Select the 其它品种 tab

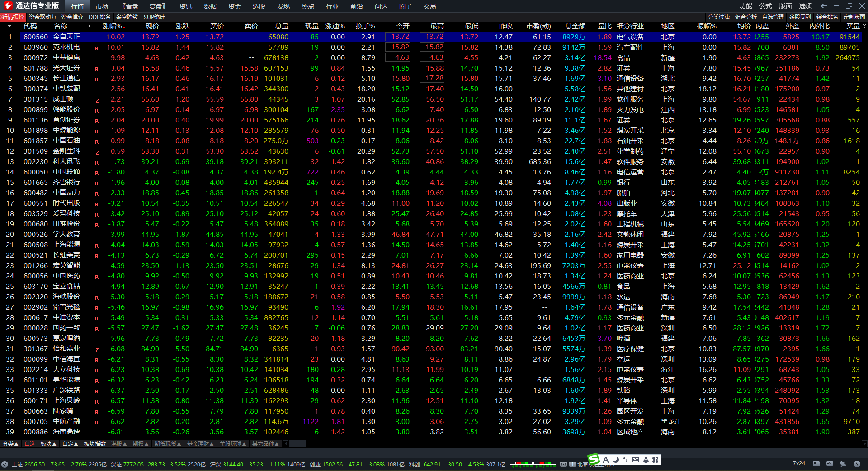(266, 444)
